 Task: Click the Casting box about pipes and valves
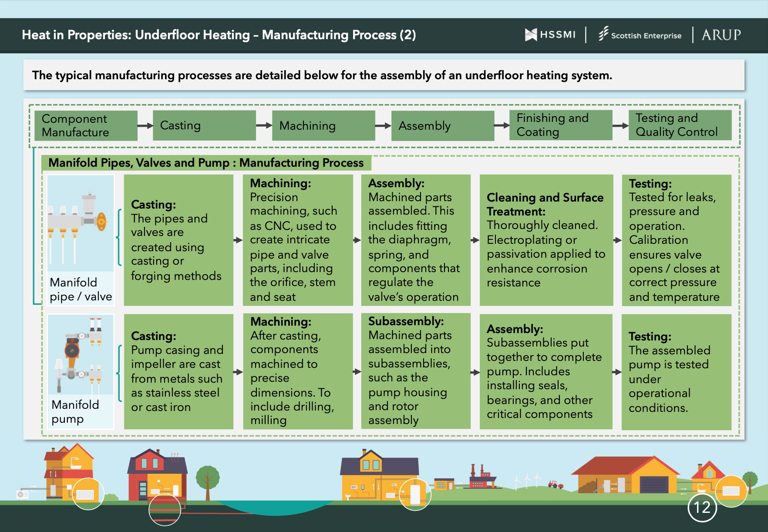[179, 240]
